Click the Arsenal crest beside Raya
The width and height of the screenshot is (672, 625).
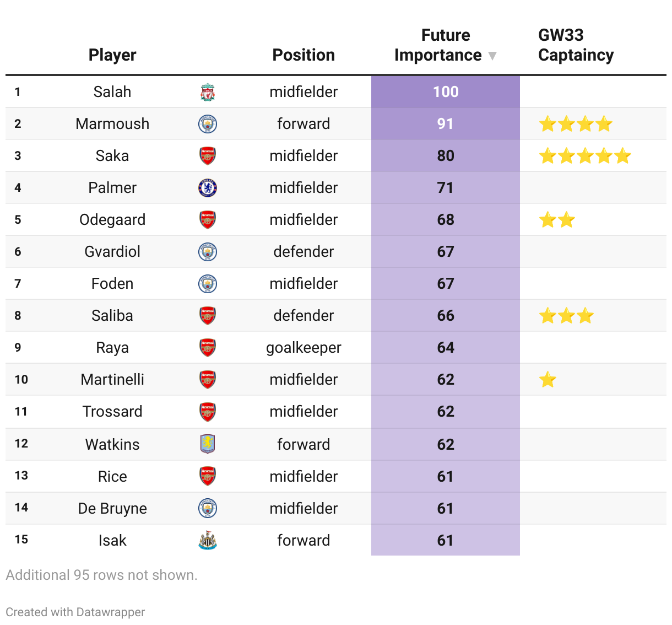coord(208,348)
